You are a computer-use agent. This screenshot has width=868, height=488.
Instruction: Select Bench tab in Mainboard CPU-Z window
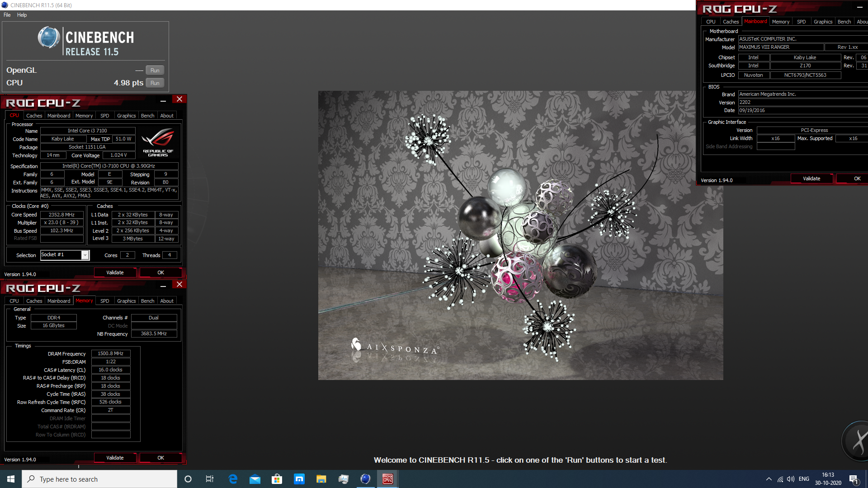point(844,22)
